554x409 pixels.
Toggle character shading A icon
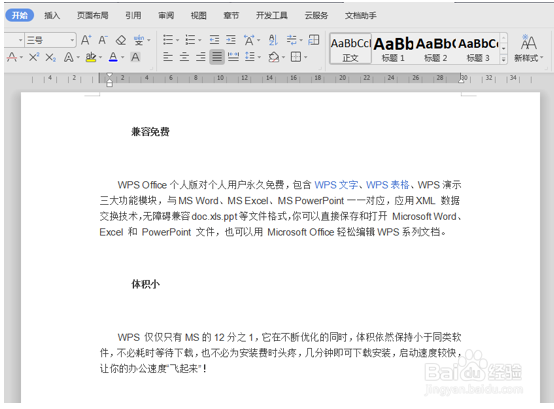[x=135, y=57]
